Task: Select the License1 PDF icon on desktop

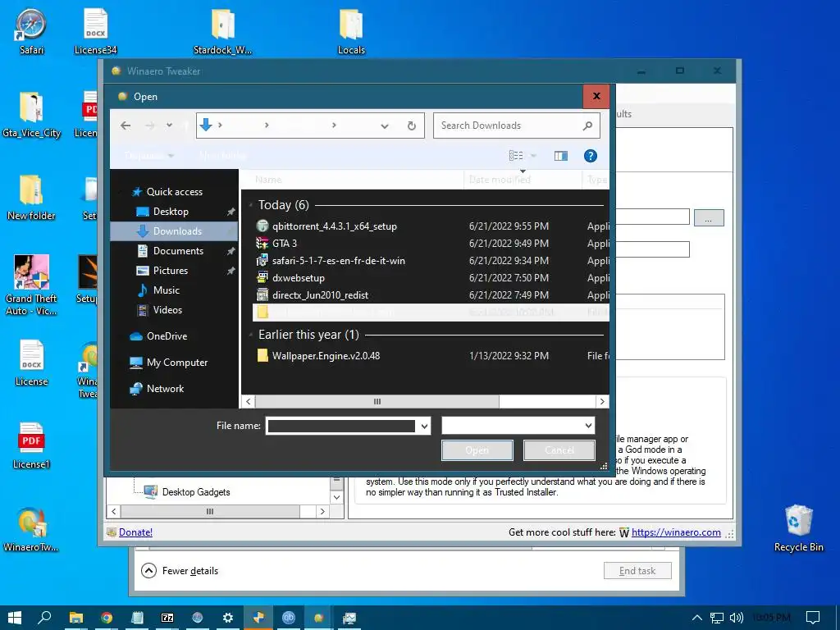Action: pyautogui.click(x=31, y=445)
